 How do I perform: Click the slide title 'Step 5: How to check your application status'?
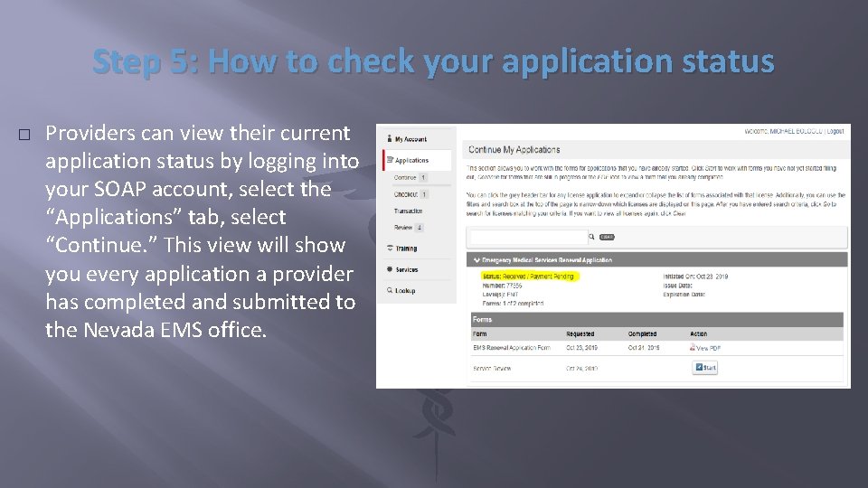click(433, 61)
